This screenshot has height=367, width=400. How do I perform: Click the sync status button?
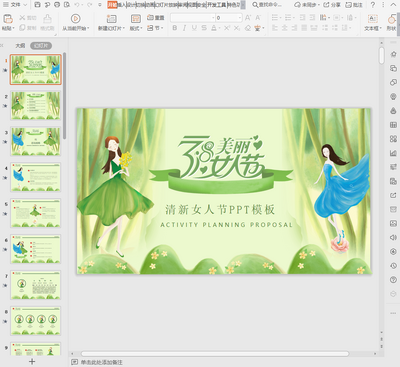307,5
